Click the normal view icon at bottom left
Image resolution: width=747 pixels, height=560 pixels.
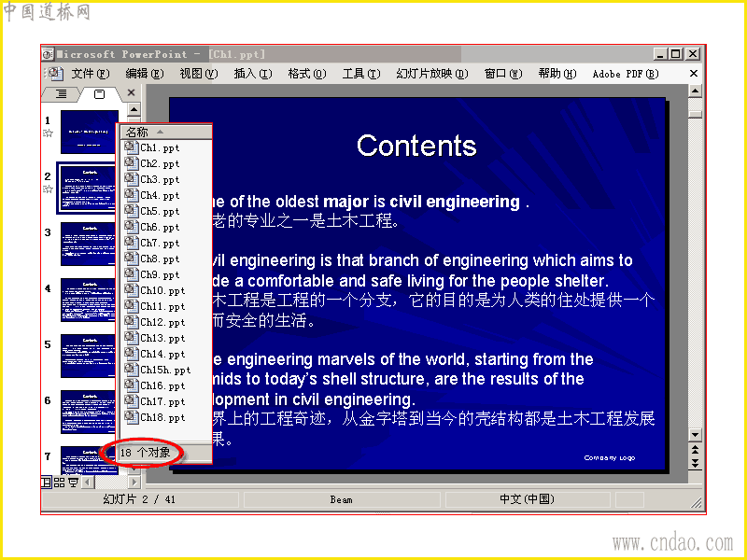click(47, 483)
